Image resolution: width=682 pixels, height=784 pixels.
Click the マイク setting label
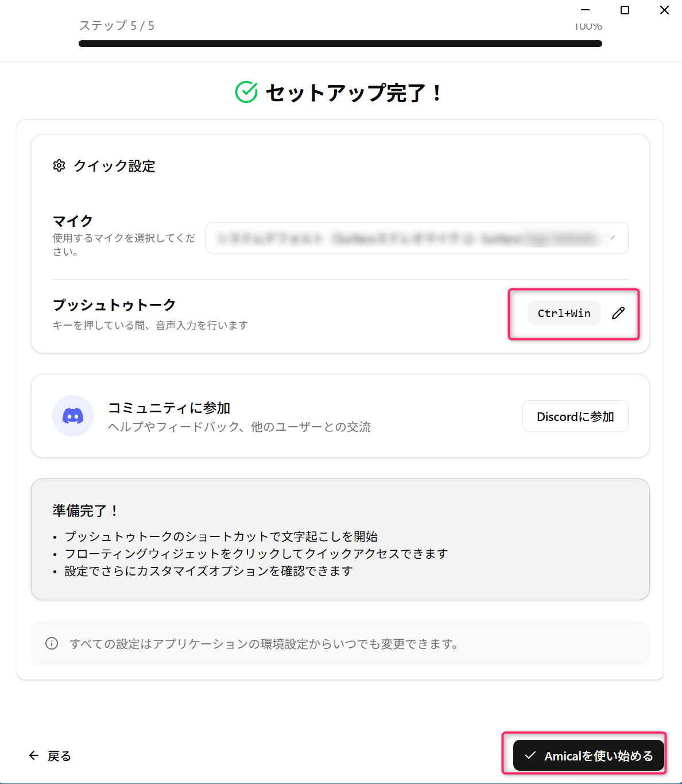pyautogui.click(x=73, y=221)
